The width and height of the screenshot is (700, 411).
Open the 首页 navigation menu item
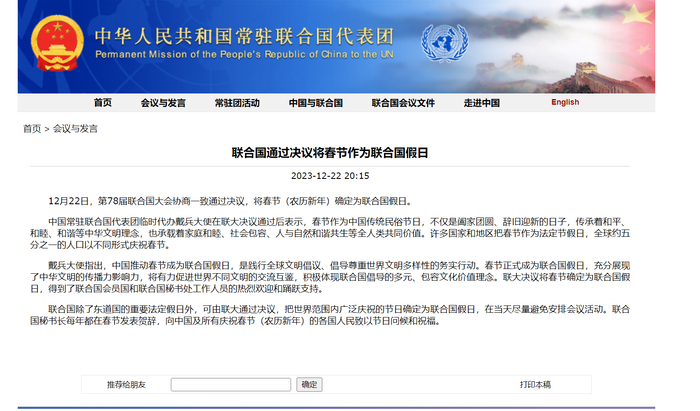[103, 103]
